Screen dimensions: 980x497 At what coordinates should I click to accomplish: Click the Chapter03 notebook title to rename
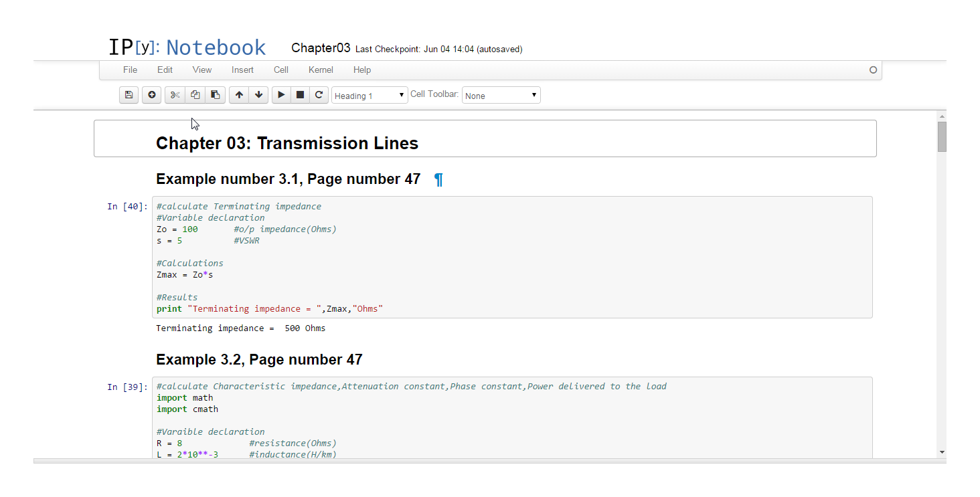click(x=321, y=48)
